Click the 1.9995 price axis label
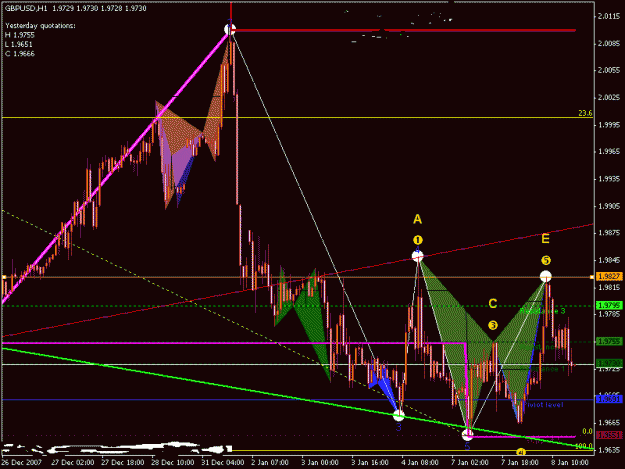The height and width of the screenshot is (469, 625). click(x=609, y=125)
